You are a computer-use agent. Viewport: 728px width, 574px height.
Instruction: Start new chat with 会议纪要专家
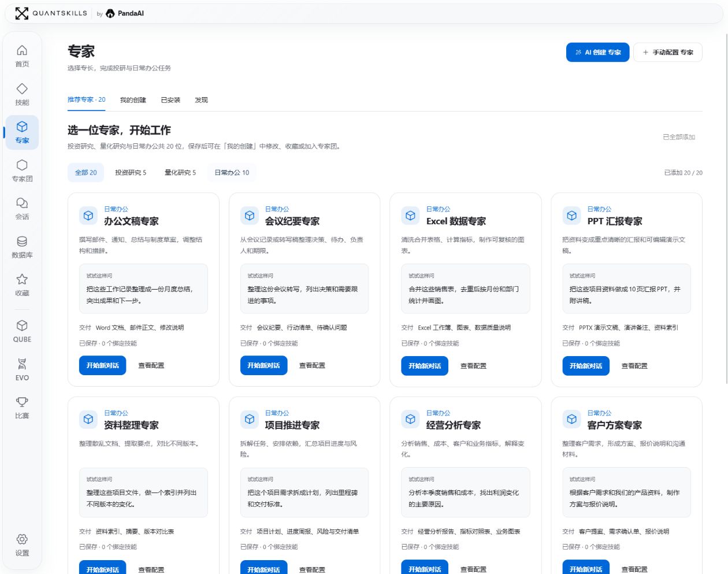pyautogui.click(x=263, y=365)
